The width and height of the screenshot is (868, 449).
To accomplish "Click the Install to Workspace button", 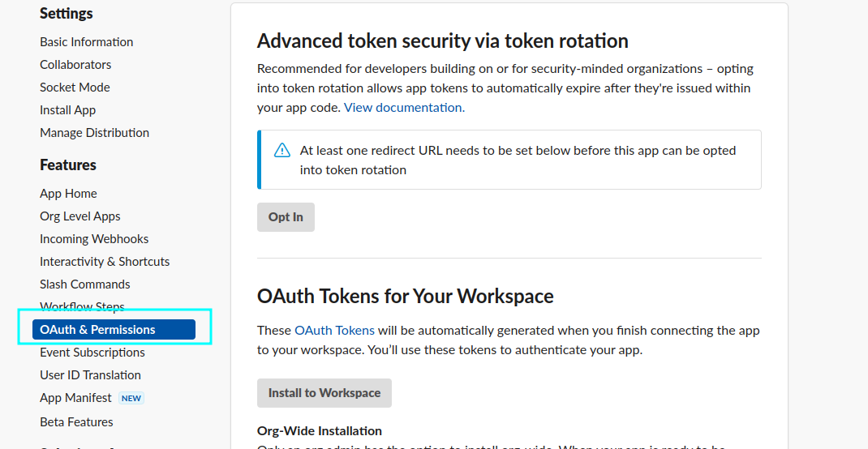I will 324,393.
